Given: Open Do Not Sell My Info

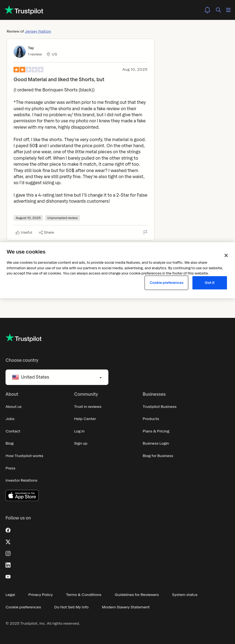Looking at the screenshot, I should (x=71, y=607).
